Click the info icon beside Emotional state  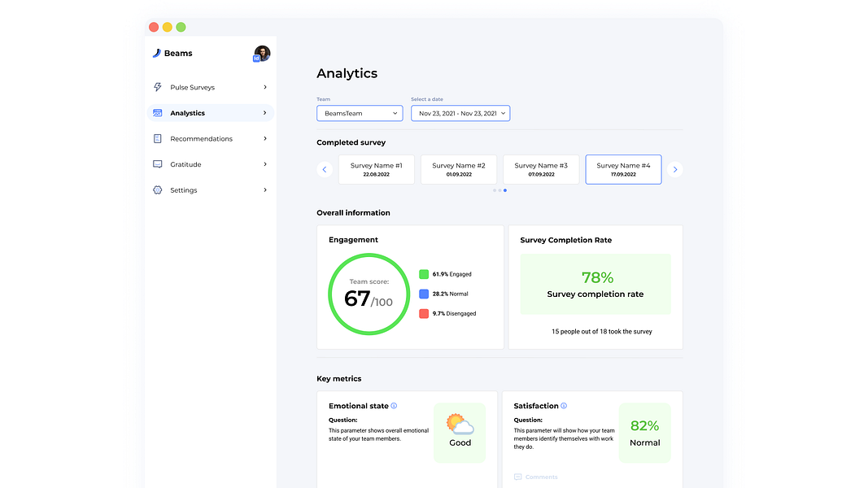coord(394,406)
